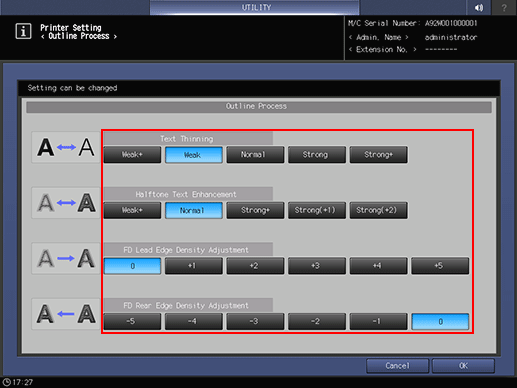Image resolution: width=517 pixels, height=388 pixels.
Task: Select -4 for FD Rear Edge Density
Action: click(x=194, y=321)
